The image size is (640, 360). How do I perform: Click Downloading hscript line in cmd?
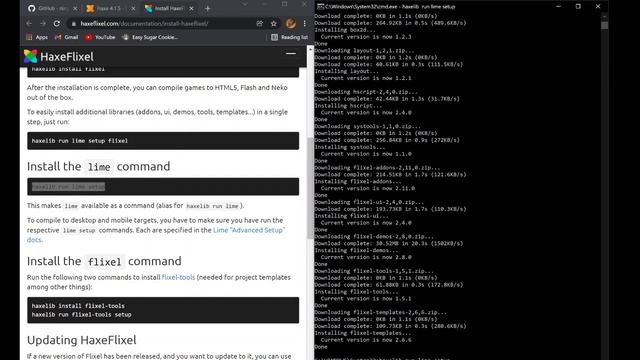[x=366, y=92]
